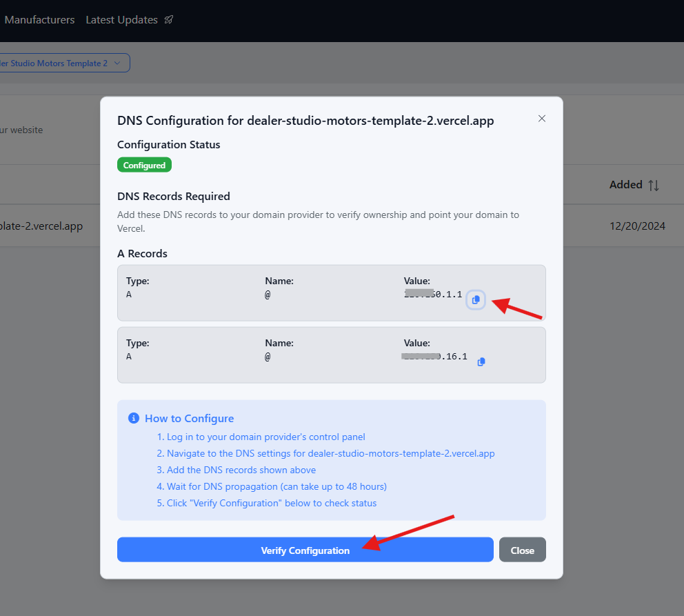684x616 pixels.
Task: Click the green Configured status badge
Action: coord(144,165)
